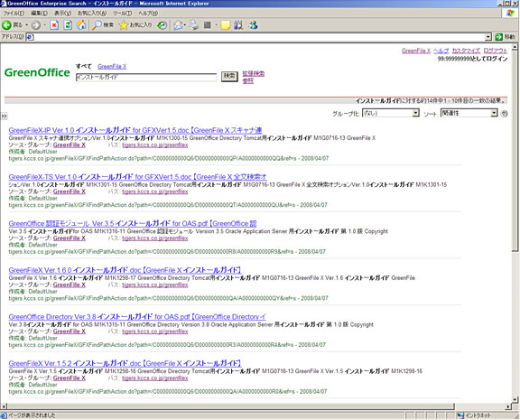
Task: Click the Back arrow toolbar icon
Action: (6, 25)
